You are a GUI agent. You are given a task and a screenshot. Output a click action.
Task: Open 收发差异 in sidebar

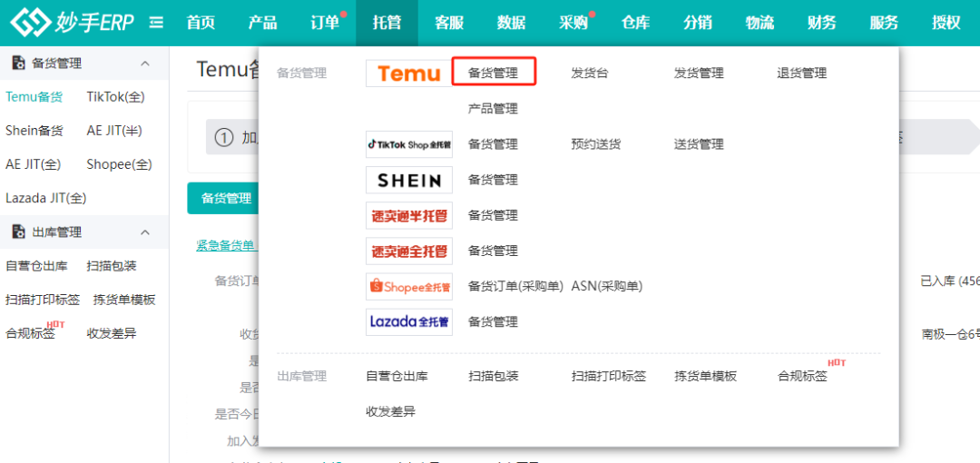(x=112, y=333)
